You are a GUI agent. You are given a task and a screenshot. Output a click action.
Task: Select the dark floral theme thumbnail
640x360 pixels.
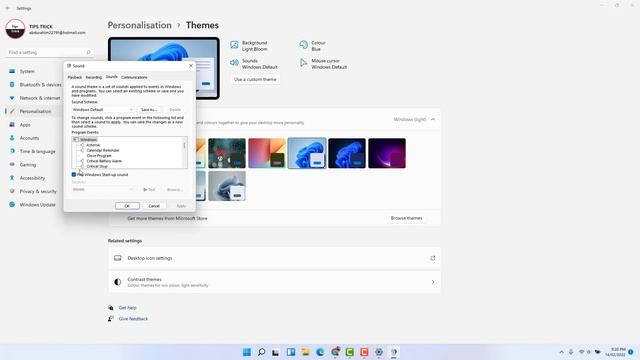pos(227,153)
